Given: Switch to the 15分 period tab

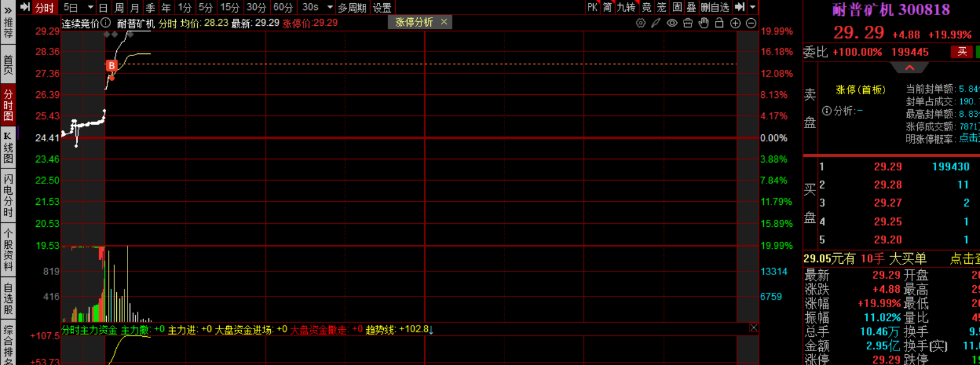Looking at the screenshot, I should point(229,8).
